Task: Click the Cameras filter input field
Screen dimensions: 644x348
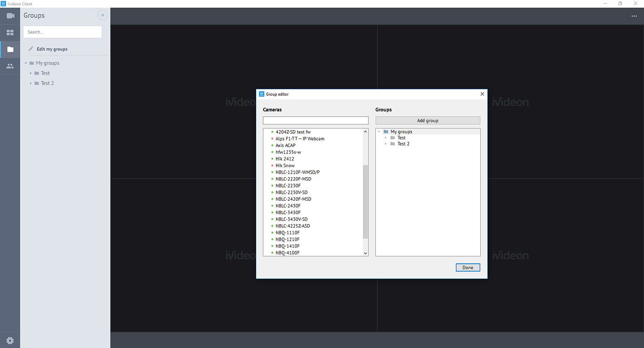Action: pos(316,121)
